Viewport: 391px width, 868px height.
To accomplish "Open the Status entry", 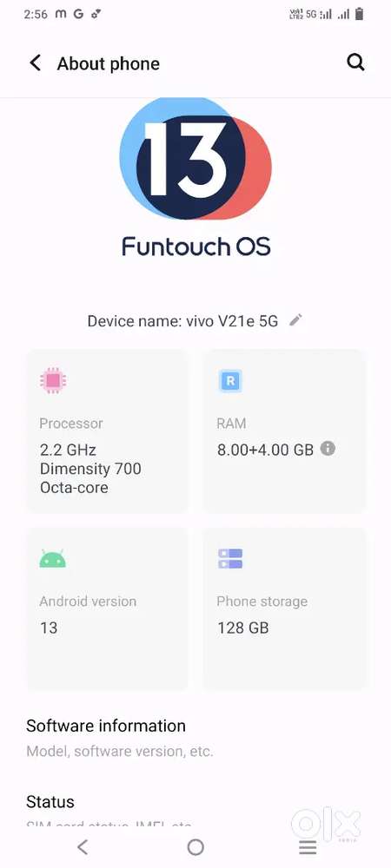I will (x=195, y=810).
